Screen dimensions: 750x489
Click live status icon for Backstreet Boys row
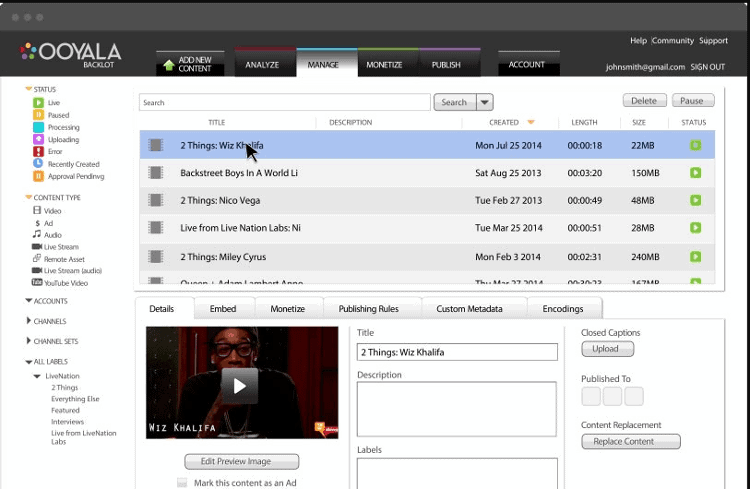[x=695, y=173]
